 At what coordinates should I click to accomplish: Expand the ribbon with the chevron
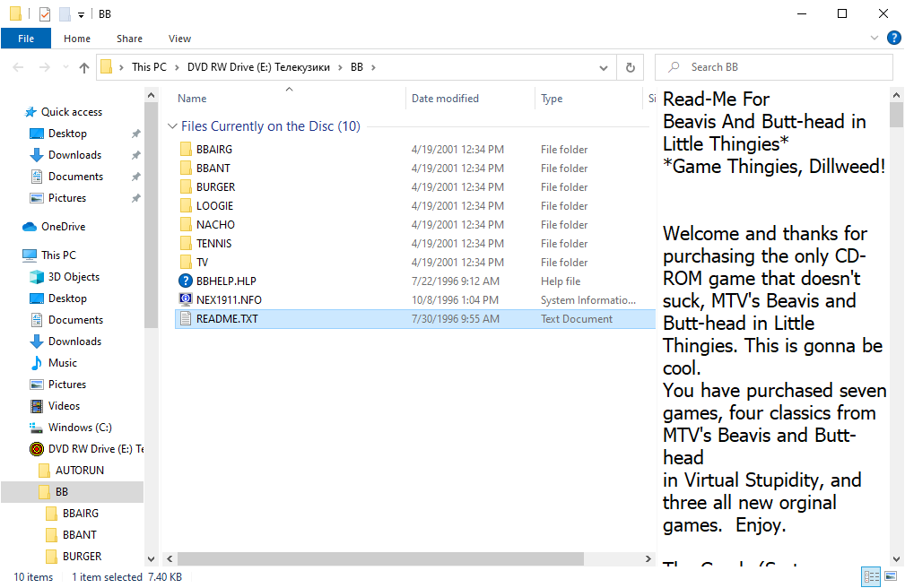point(875,38)
